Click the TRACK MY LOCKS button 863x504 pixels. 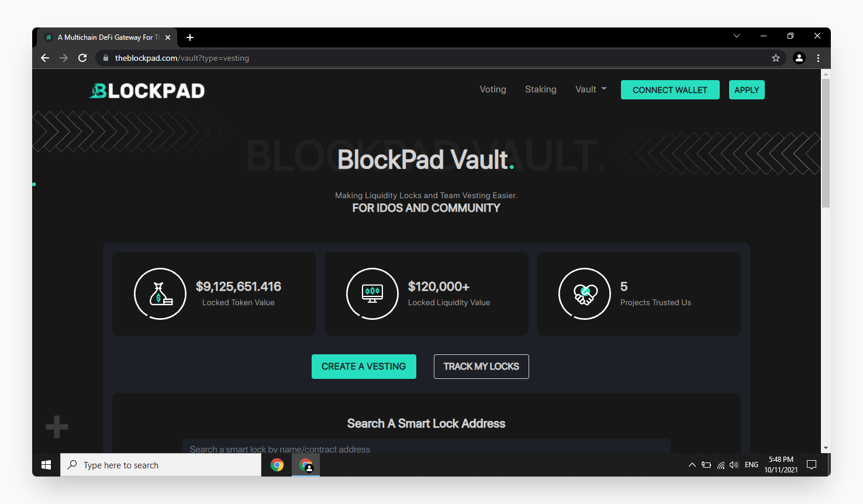click(x=481, y=367)
